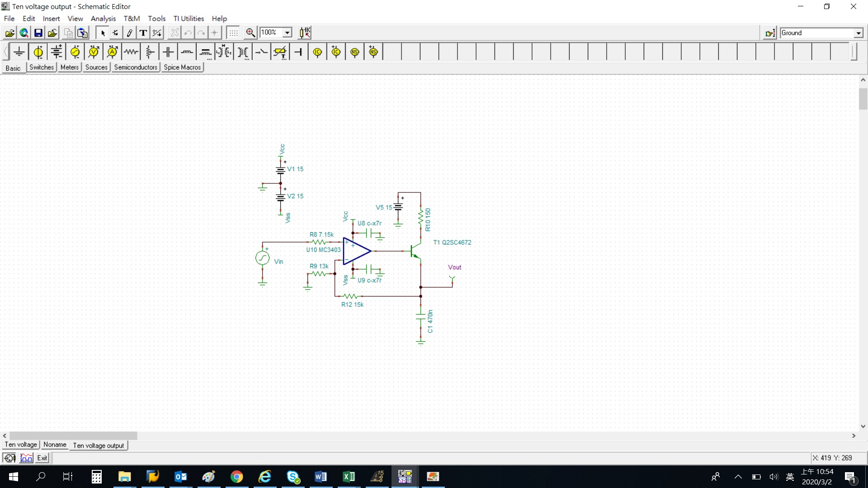This screenshot has height=488, width=868.
Task: Insert the Voltmeter component
Action: point(94,52)
